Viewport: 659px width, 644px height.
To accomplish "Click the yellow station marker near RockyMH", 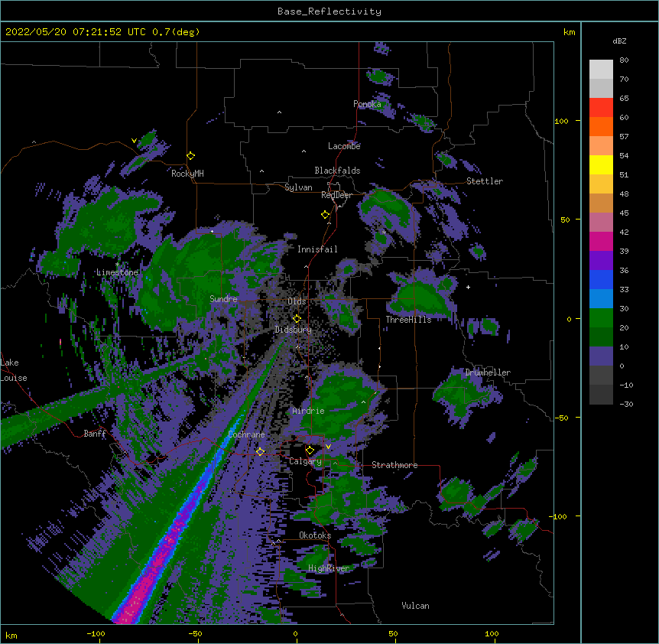I will (x=191, y=156).
